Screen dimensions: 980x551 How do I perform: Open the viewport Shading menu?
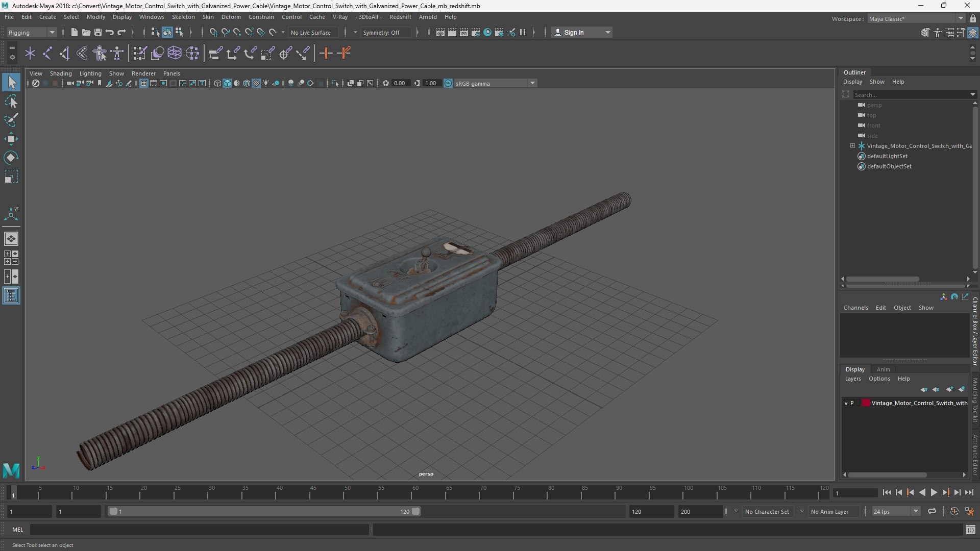pos(61,73)
